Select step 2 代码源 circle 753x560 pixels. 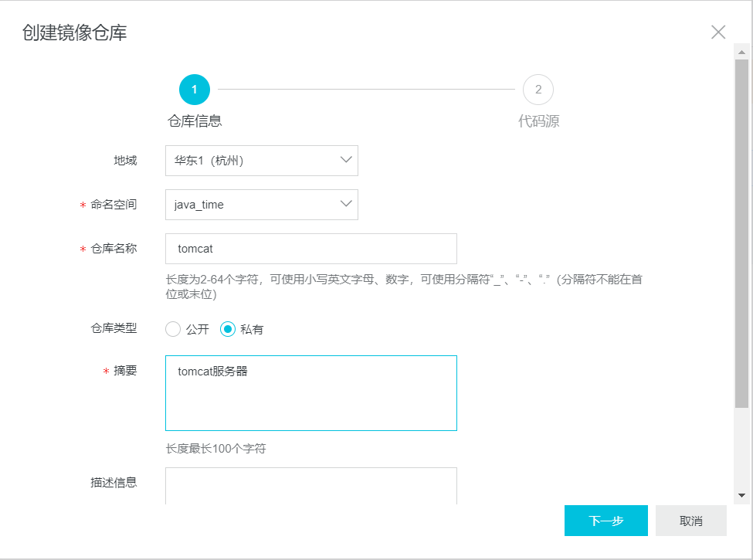(x=538, y=90)
